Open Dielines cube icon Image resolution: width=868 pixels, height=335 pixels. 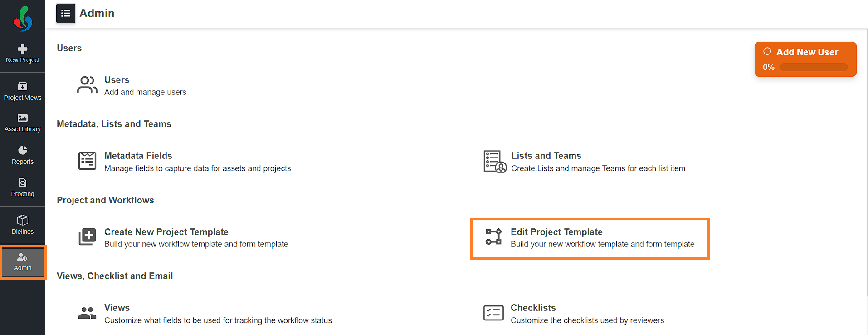[23, 220]
